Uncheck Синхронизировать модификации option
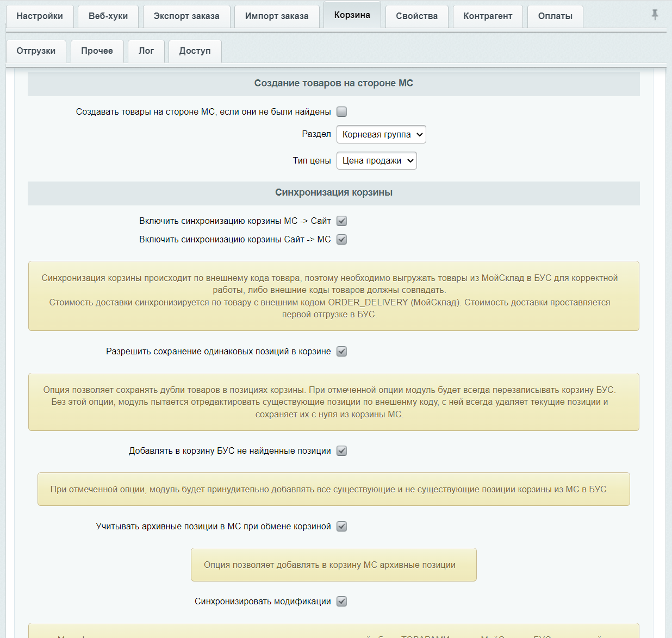The width and height of the screenshot is (672, 638). point(341,602)
